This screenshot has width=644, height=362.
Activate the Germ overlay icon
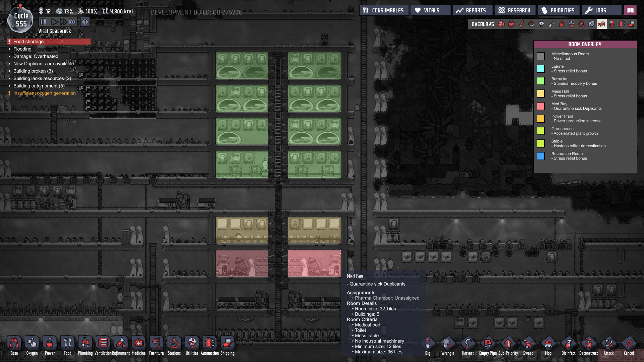pos(582,24)
